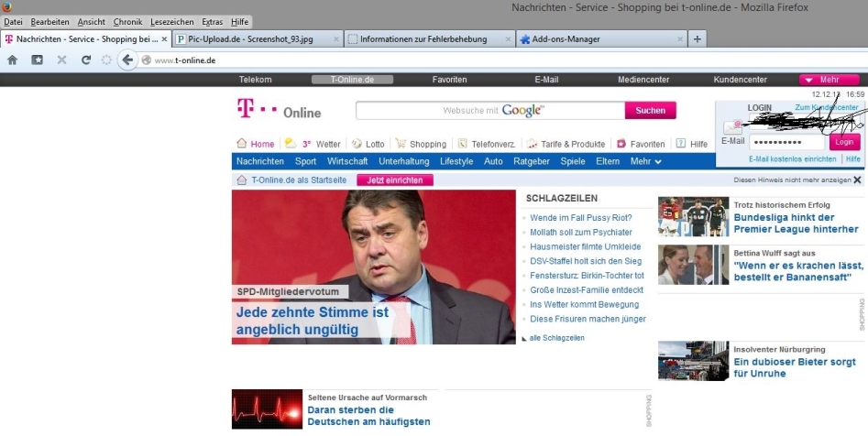The height and width of the screenshot is (436, 868).
Task: Click the alle Schlagzeilen link
Action: coord(557,337)
